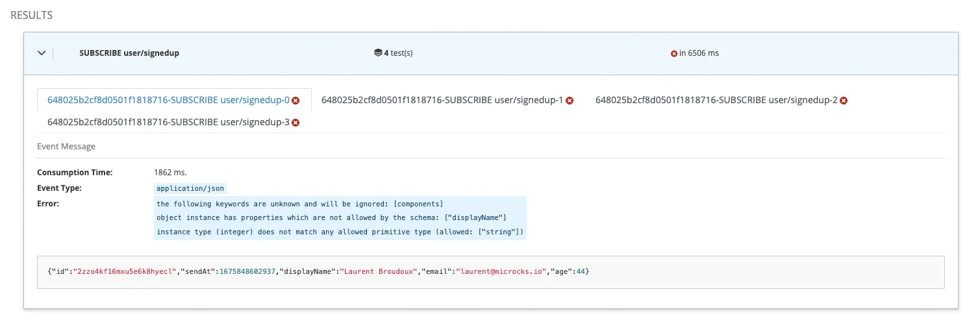Click the application/json event type value
980x331 pixels.
coord(190,188)
